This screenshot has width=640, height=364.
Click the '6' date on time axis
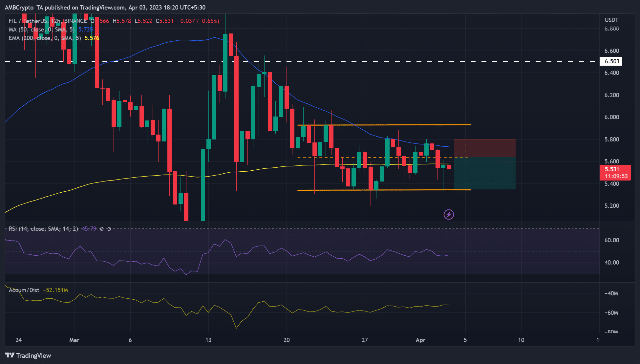pos(130,340)
